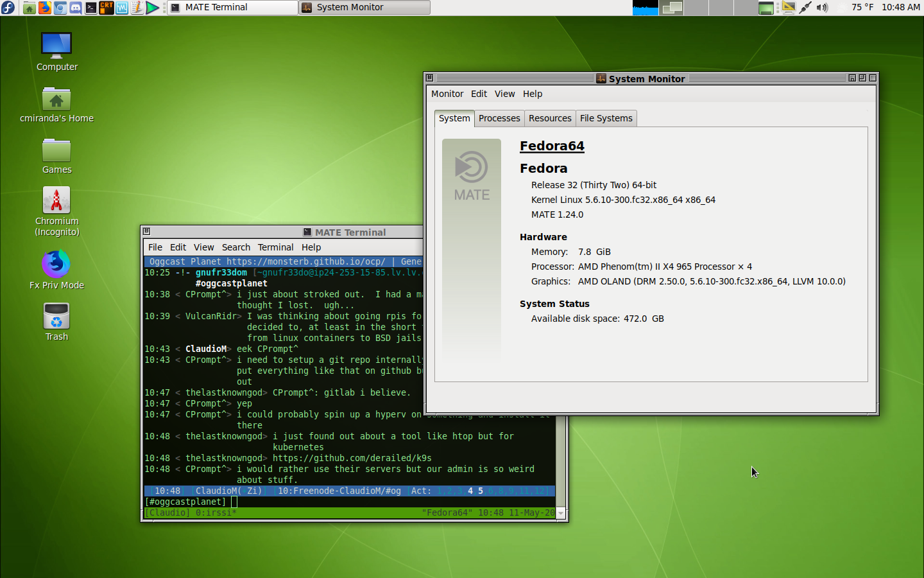Open the Edit menu in MATE Terminal
924x578 pixels.
[x=178, y=247]
